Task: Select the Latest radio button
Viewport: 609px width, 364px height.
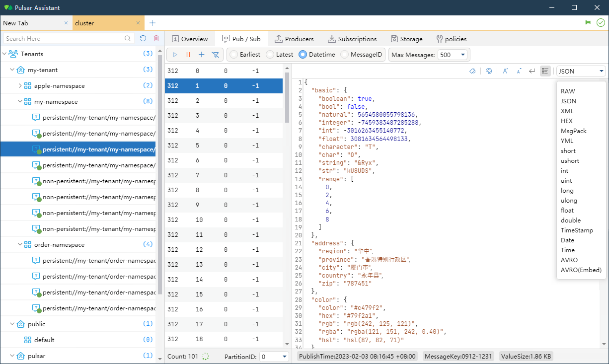Action: (x=270, y=55)
